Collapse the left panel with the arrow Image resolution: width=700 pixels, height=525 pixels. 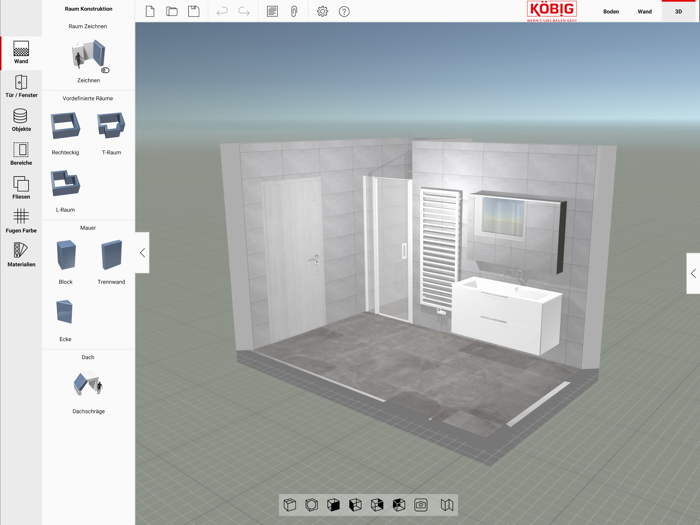tap(142, 253)
